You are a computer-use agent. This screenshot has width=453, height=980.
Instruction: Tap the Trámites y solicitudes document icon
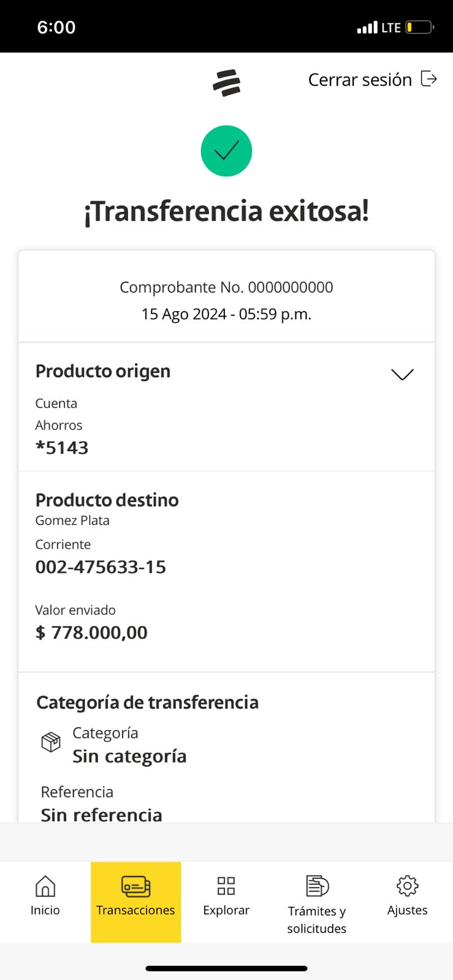coord(317,886)
